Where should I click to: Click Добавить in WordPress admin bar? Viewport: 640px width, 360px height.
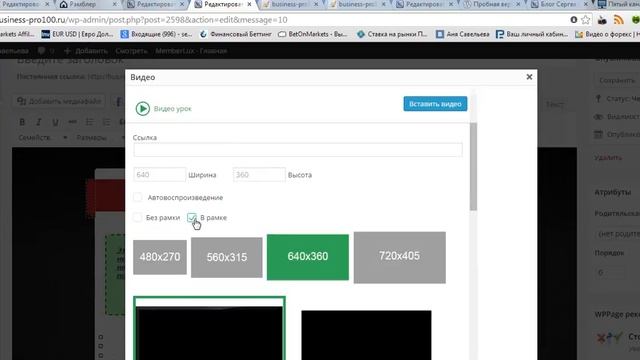[x=86, y=51]
